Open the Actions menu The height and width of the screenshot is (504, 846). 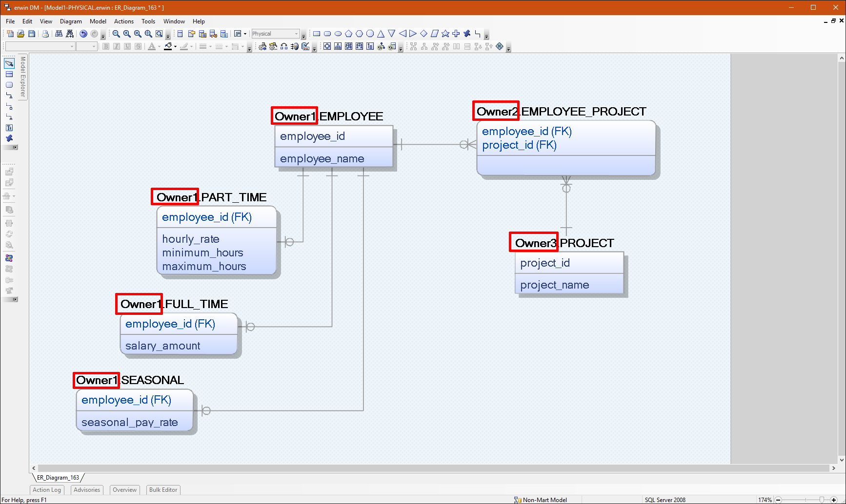(123, 21)
